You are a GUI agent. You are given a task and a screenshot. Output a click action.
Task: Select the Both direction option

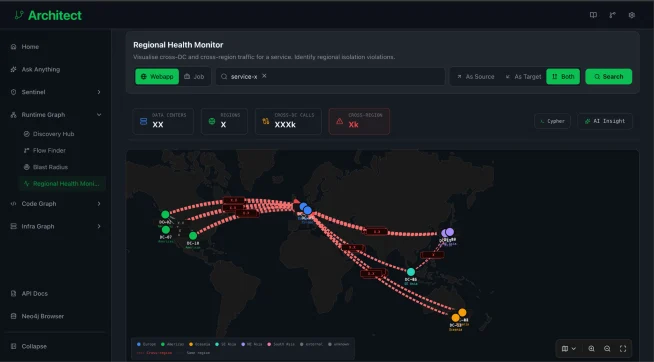click(563, 77)
